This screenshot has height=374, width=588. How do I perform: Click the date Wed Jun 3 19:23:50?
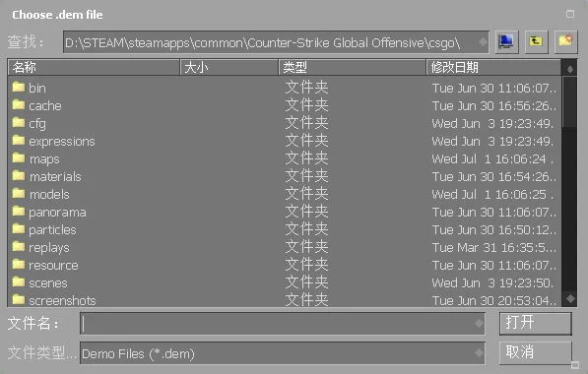pyautogui.click(x=492, y=283)
